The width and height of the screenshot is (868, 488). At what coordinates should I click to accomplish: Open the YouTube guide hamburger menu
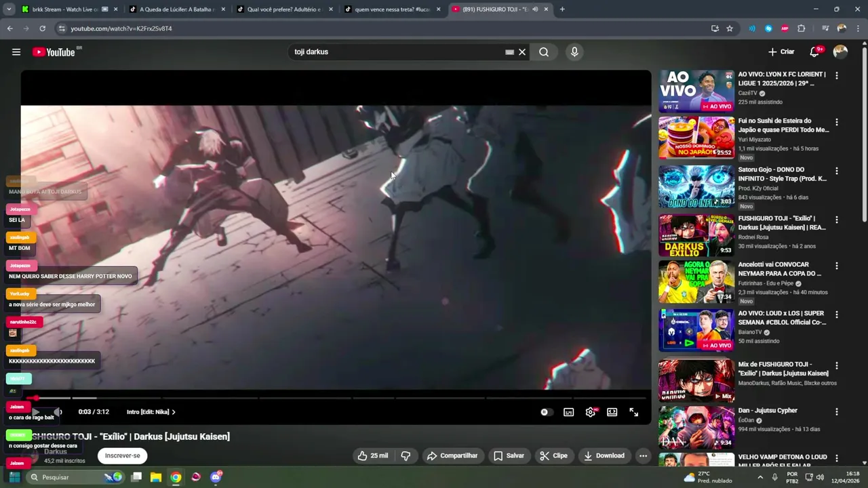click(16, 52)
